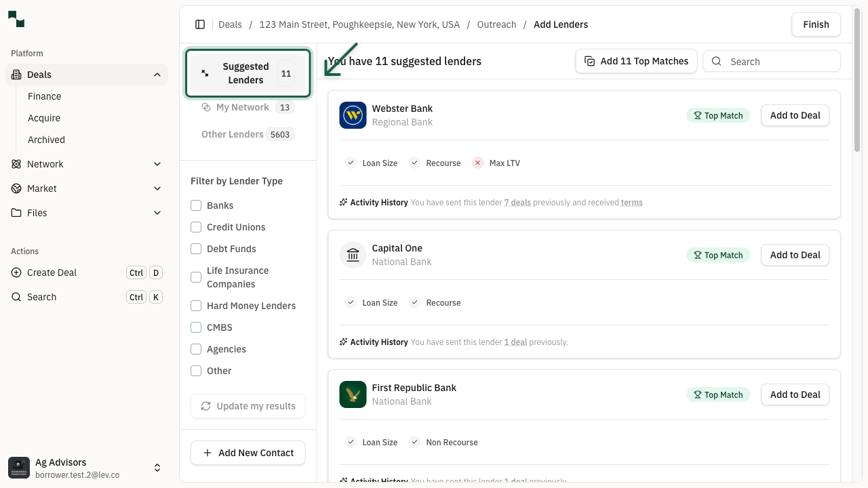Check the Hard Money Lenders filter

click(196, 306)
